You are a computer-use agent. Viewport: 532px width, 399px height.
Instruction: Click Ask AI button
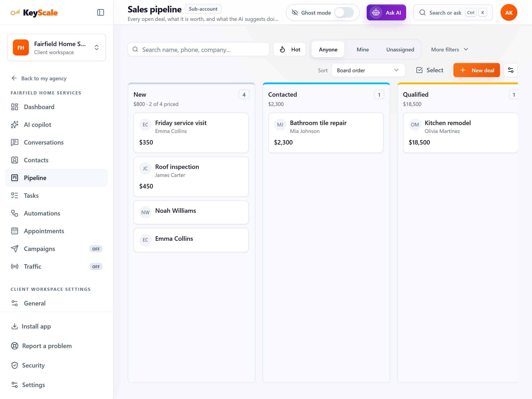(x=386, y=12)
